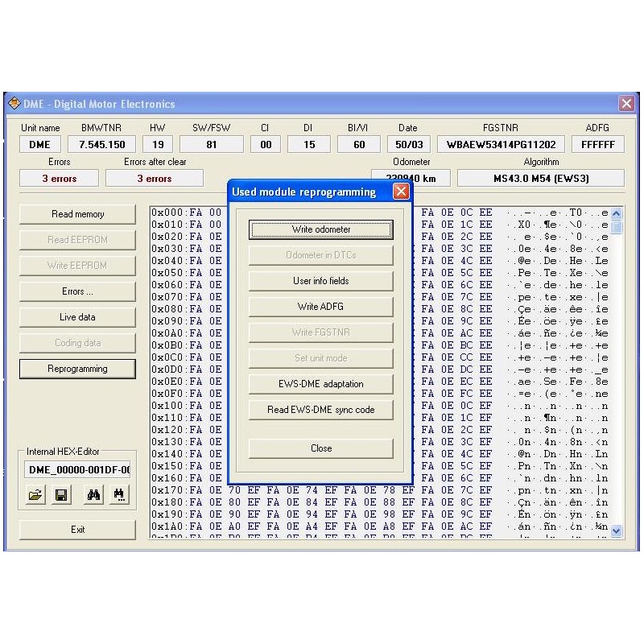This screenshot has height=644, width=644.
Task: Click hex row address 0x0A0
Action: (167, 333)
